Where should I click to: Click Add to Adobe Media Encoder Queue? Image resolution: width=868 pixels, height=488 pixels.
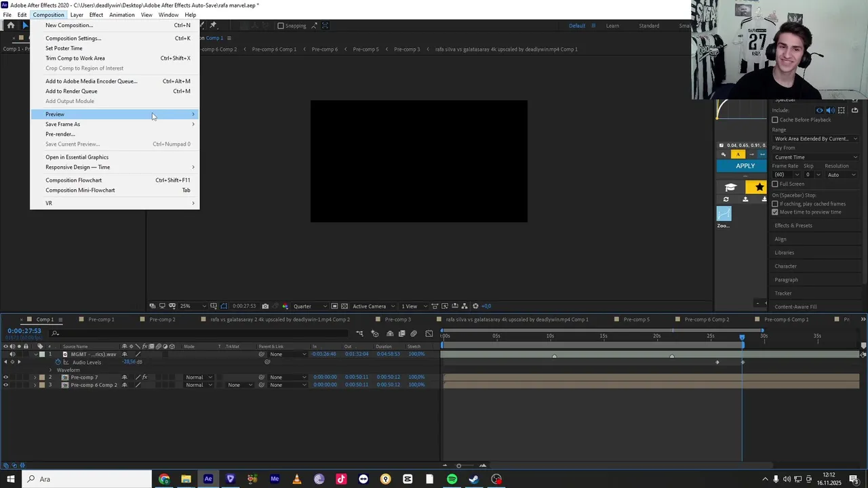click(x=115, y=81)
